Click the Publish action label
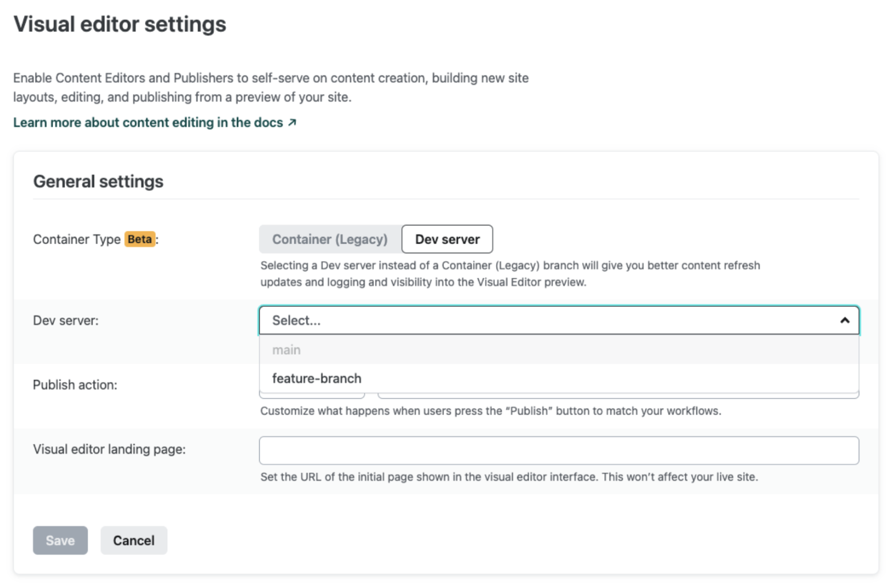The width and height of the screenshot is (892, 588). 75,385
